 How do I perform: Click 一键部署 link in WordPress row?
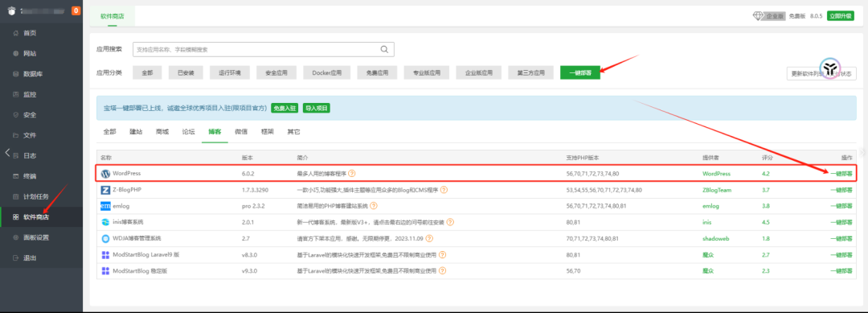[x=841, y=173]
